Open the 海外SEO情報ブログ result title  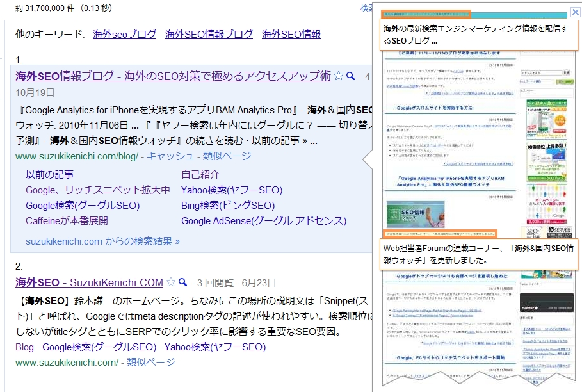[x=173, y=76]
